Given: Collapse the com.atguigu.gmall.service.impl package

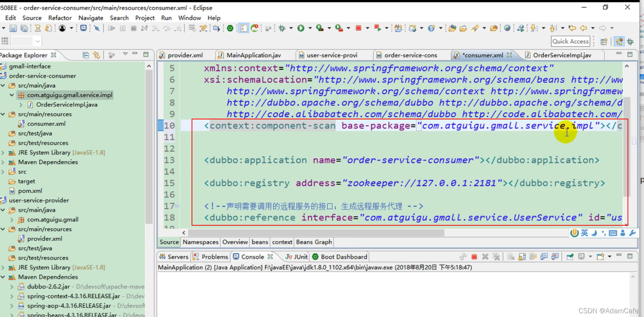Looking at the screenshot, I should click(x=12, y=95).
